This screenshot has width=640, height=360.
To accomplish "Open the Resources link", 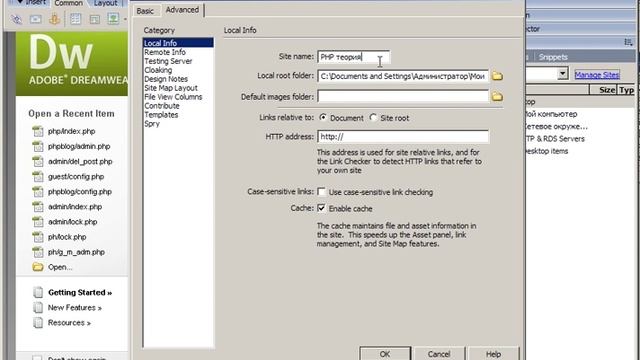I will [69, 322].
